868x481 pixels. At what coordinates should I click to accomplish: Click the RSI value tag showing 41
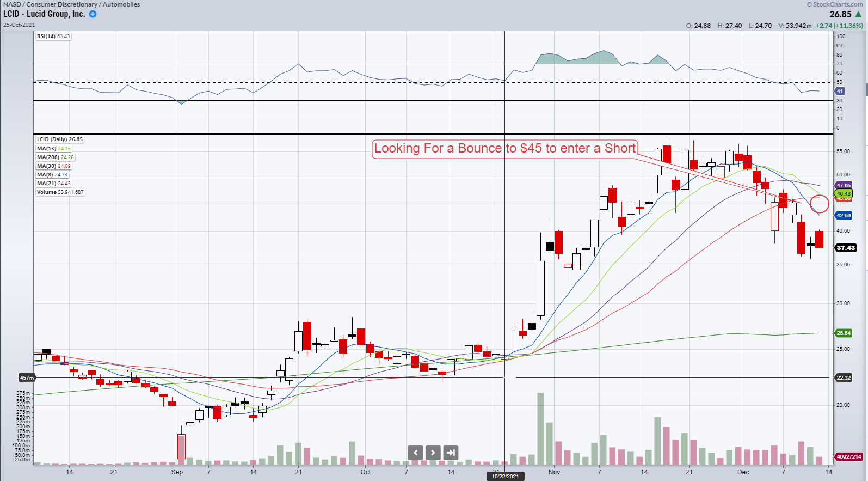[840, 92]
